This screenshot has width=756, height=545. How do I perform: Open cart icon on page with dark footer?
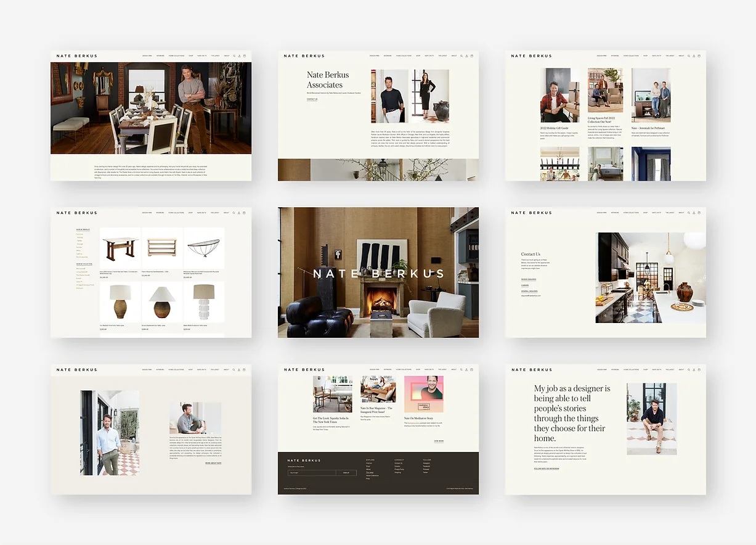(x=472, y=370)
